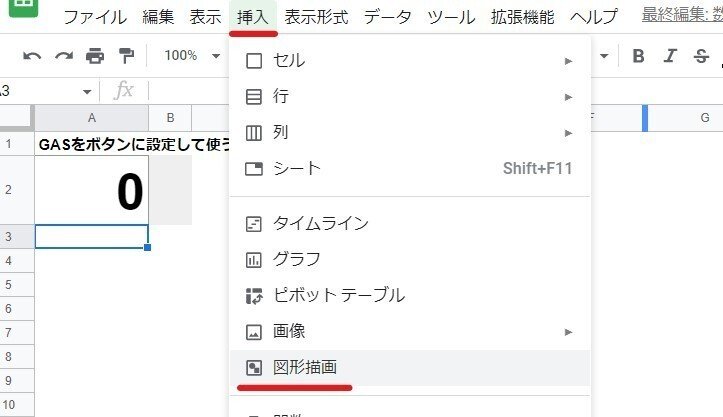Screen dimensions: 723x417
Task: Open the ファイル menu
Action: click(x=95, y=18)
